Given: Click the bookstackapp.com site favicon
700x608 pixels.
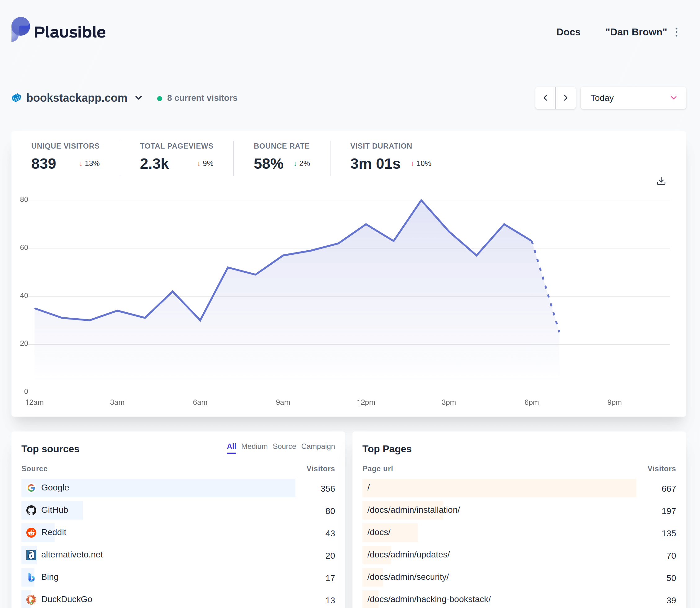Looking at the screenshot, I should click(x=16, y=98).
